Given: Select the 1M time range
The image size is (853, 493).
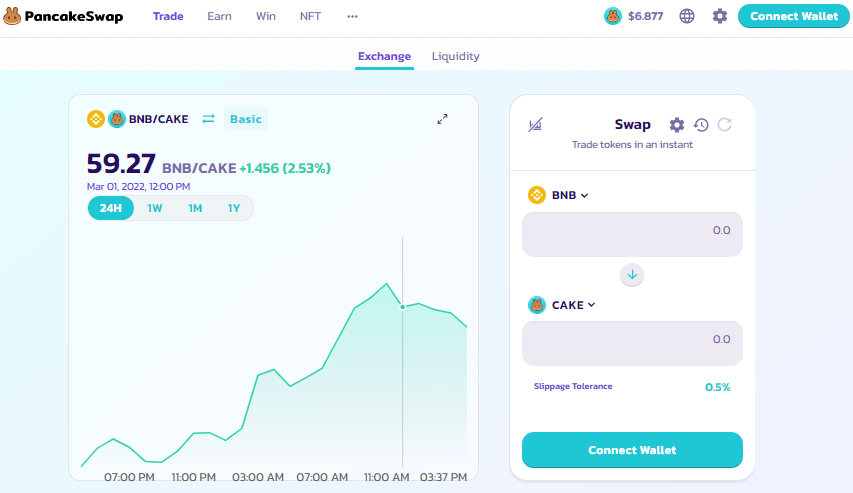Looking at the screenshot, I should [195, 208].
